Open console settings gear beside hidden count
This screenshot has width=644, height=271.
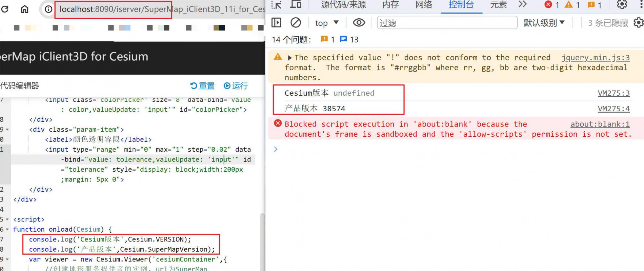[x=639, y=23]
